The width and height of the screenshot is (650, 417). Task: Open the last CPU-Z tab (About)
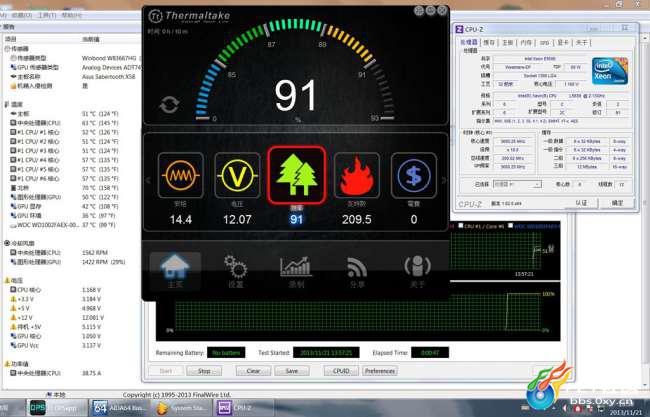582,42
